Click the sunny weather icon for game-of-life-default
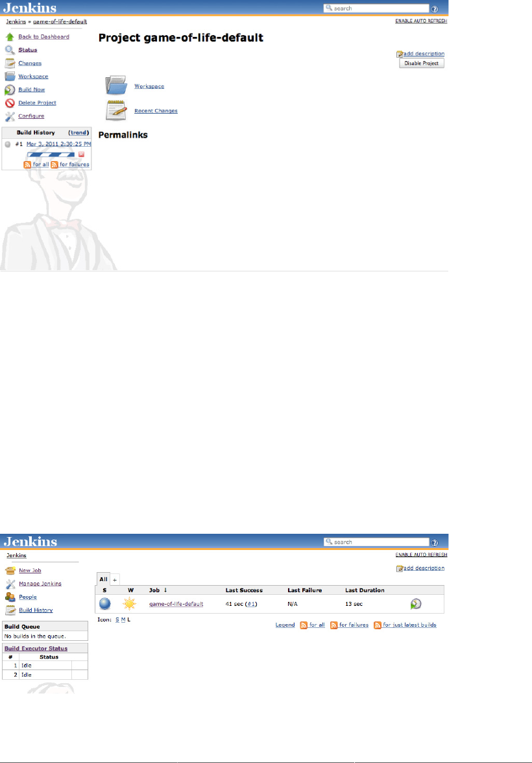Screen dimensions: 532x763 pos(129,604)
